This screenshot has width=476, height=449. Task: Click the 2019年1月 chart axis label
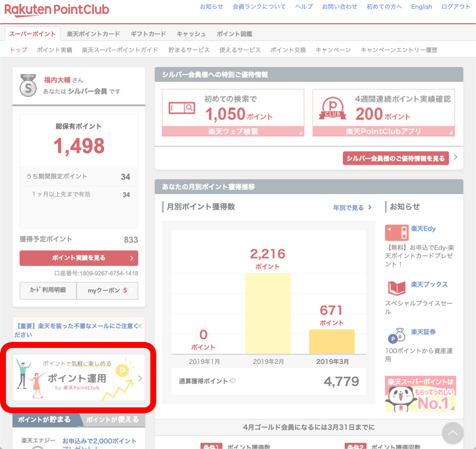[204, 362]
